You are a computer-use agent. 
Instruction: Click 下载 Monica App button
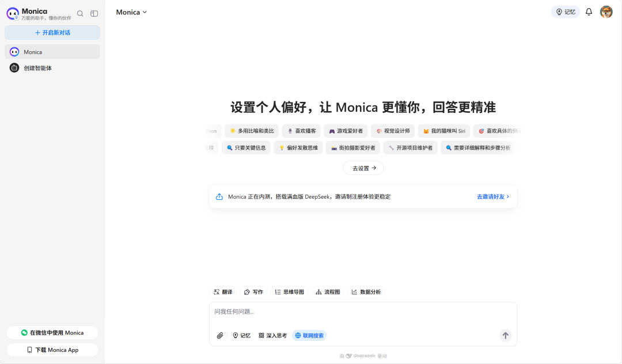(52, 350)
